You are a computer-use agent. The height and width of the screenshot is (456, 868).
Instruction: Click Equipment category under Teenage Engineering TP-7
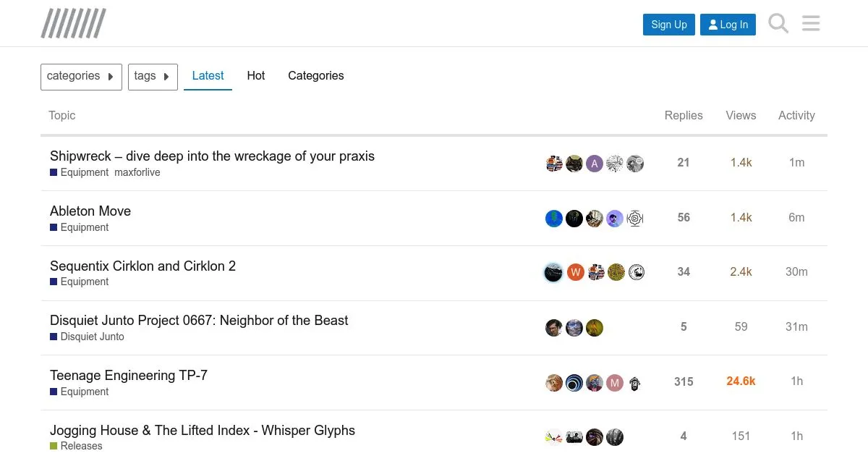coord(80,392)
